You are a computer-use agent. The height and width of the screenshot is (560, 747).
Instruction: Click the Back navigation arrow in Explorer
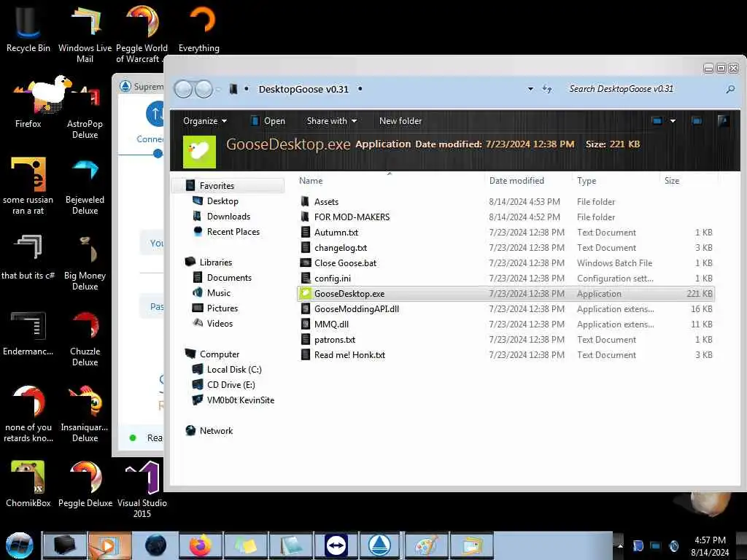183,89
